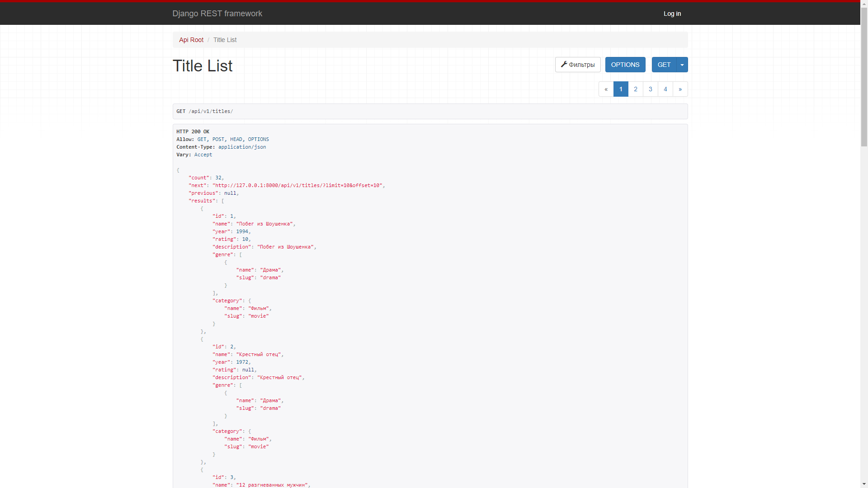The image size is (868, 488).
Task: Click the name "Крестный отец" line
Action: point(248,354)
